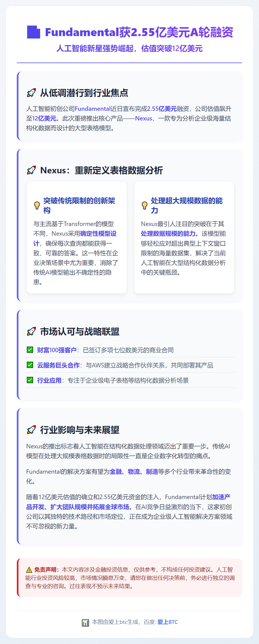The height and width of the screenshot is (644, 259).
Task: Click the label 行业应用
Action: click(49, 380)
